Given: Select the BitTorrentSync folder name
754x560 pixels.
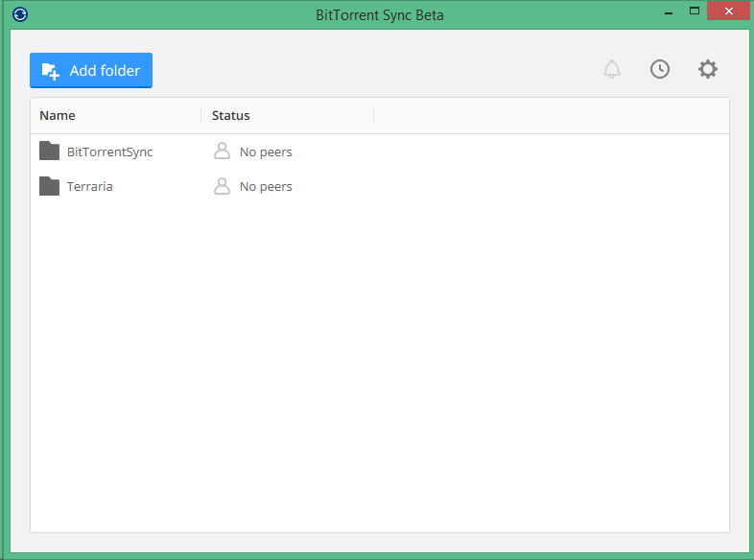Looking at the screenshot, I should (x=109, y=152).
